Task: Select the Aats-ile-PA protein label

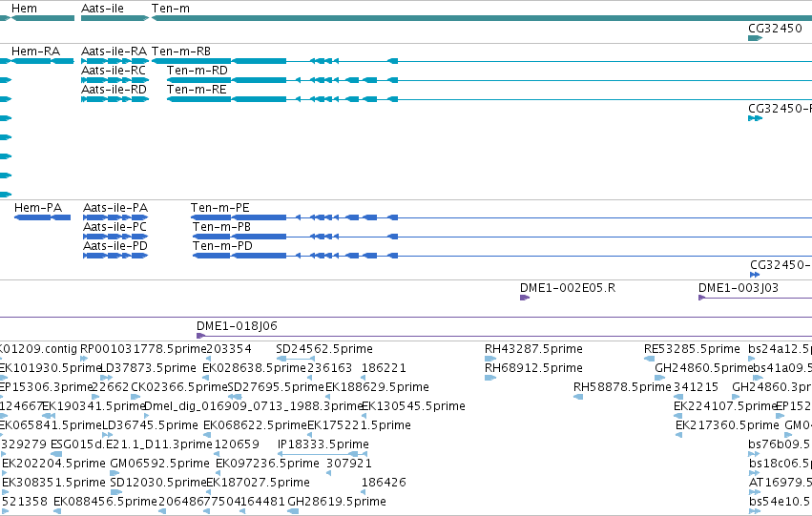Action: [x=115, y=208]
